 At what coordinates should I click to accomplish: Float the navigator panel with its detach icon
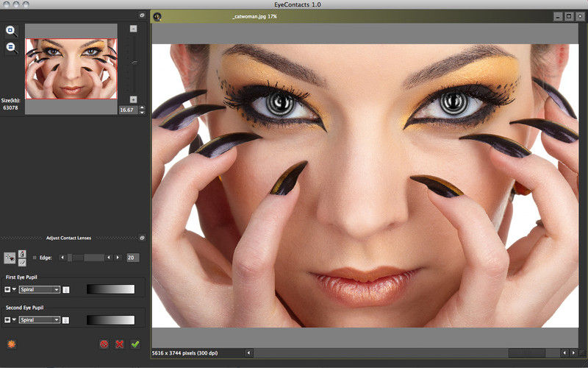[x=142, y=15]
